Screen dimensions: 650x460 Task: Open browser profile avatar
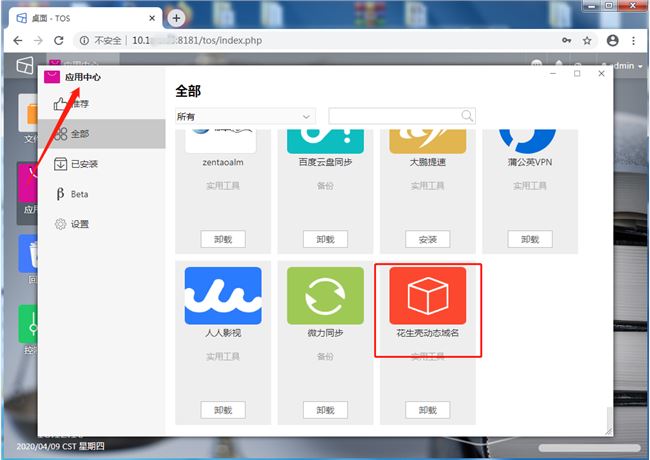click(612, 40)
